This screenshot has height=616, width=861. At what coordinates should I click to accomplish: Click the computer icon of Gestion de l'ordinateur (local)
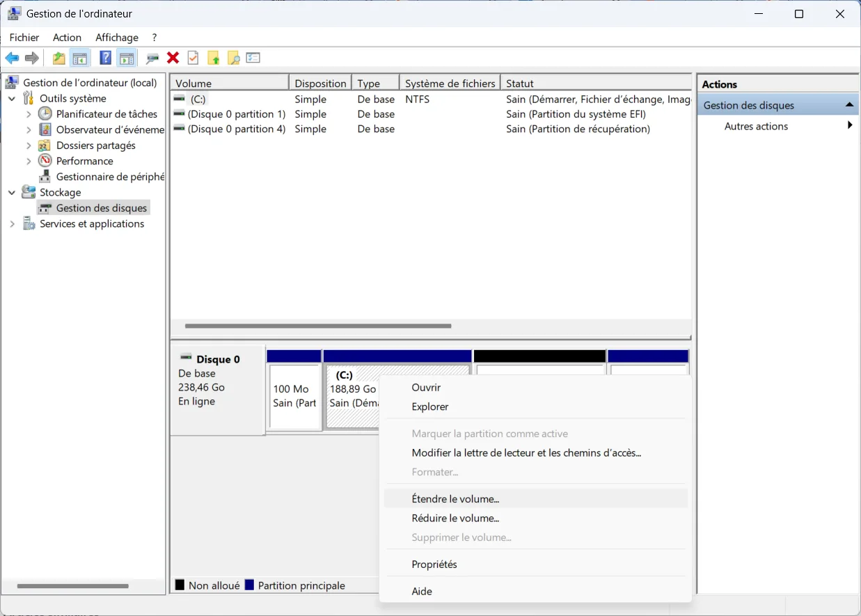pos(12,82)
